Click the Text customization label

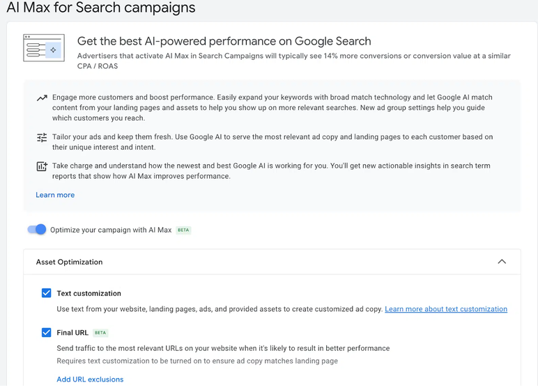tap(89, 293)
